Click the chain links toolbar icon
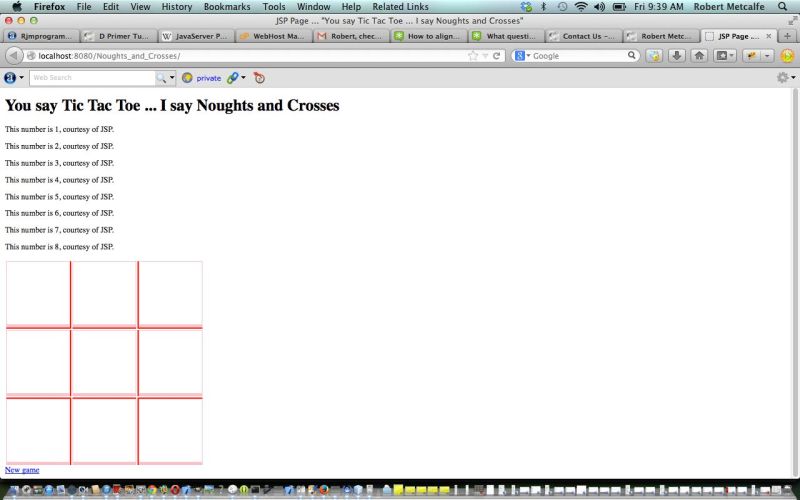The width and height of the screenshot is (800, 500). coord(233,78)
